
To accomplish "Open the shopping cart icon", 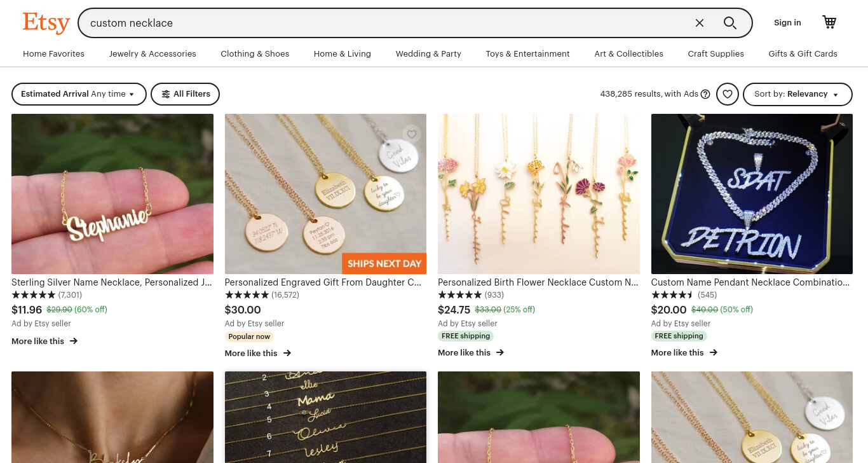I will tap(829, 22).
